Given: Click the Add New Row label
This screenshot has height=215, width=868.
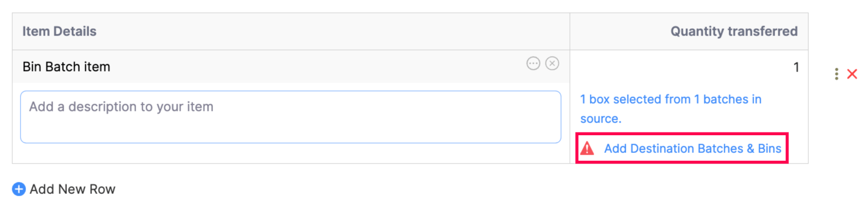Looking at the screenshot, I should click(72, 190).
